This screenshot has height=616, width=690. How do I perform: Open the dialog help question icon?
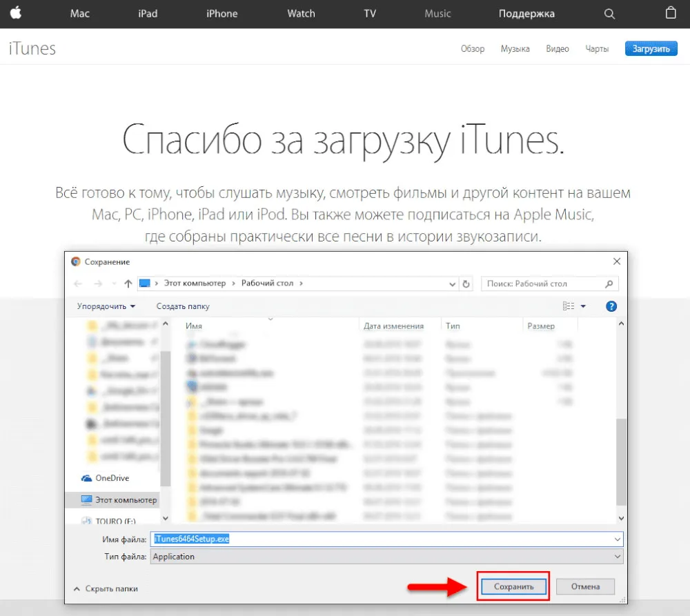point(611,306)
